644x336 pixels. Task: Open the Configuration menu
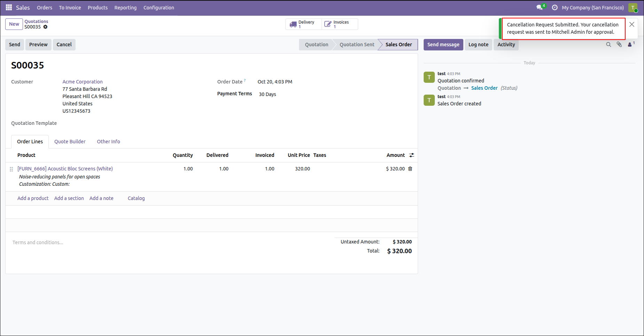(159, 8)
